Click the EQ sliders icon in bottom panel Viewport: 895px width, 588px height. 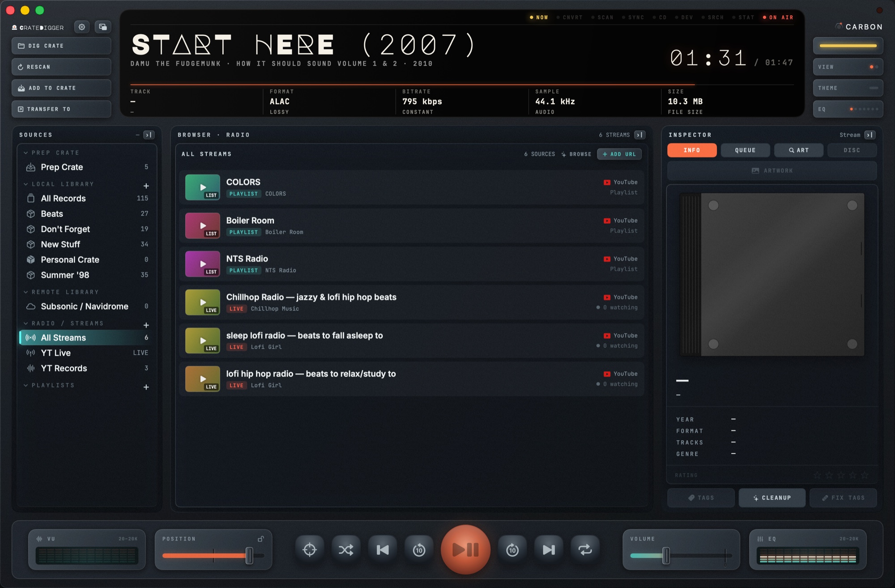tap(760, 539)
